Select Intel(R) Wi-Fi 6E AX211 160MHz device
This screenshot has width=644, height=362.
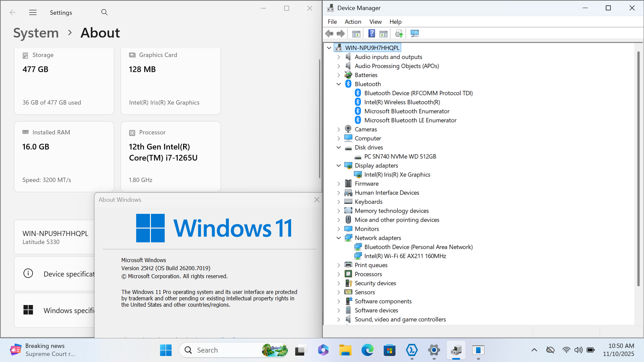pyautogui.click(x=405, y=256)
